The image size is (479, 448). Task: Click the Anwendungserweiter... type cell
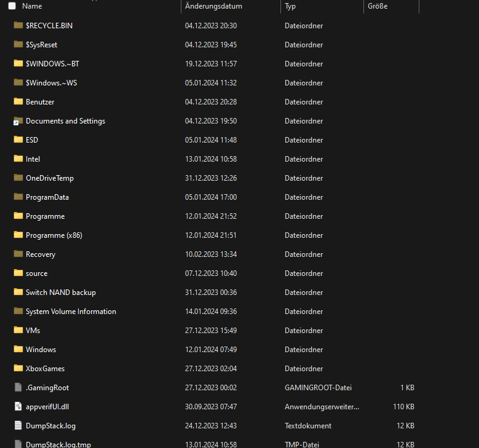[x=322, y=407]
